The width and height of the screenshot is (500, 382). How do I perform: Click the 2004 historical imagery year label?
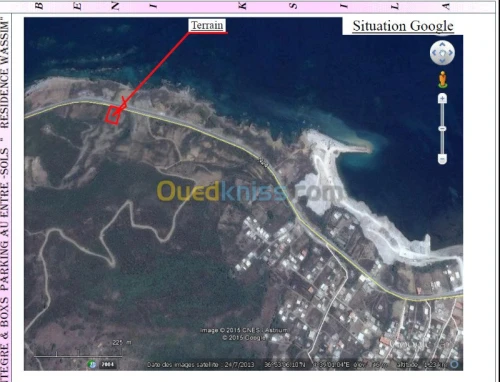point(108,364)
